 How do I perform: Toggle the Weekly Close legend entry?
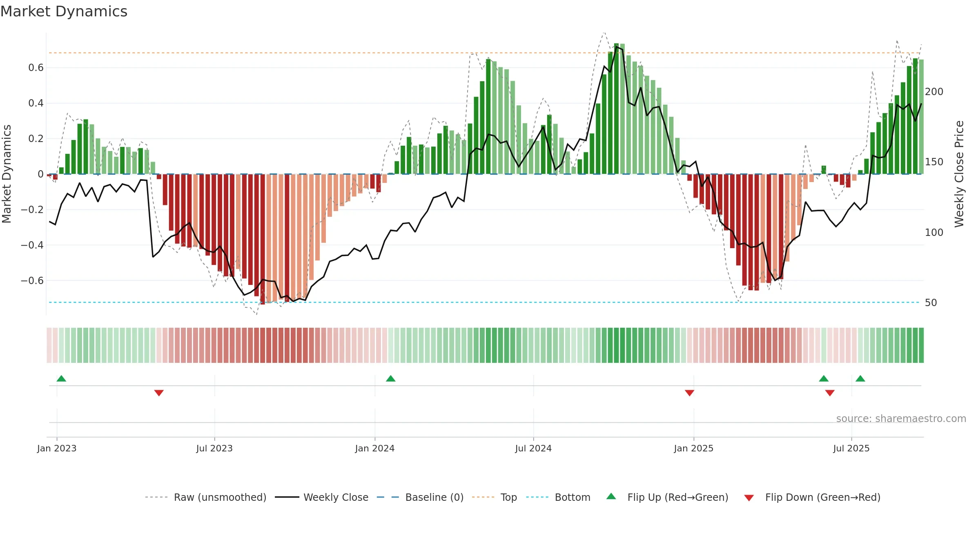click(x=322, y=497)
